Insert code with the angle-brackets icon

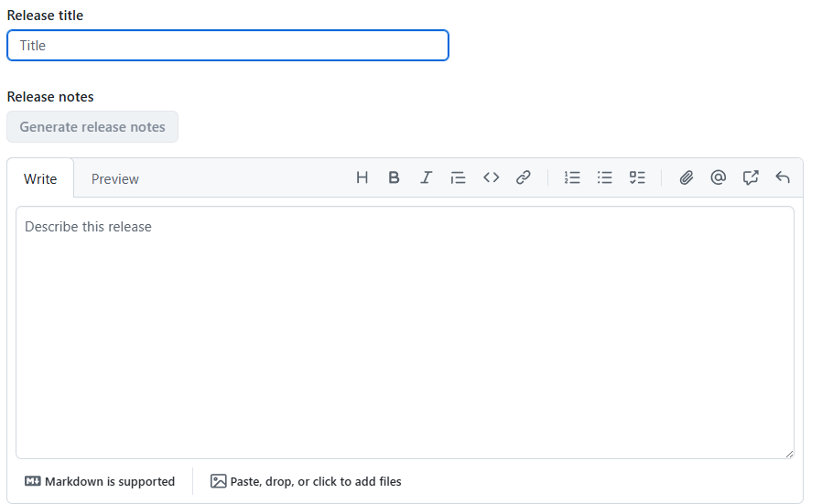coord(492,177)
